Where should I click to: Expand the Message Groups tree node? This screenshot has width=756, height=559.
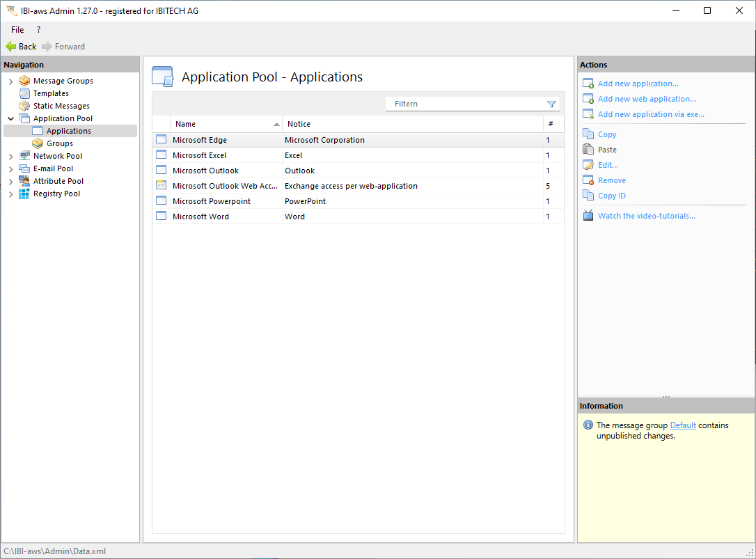pos(10,81)
